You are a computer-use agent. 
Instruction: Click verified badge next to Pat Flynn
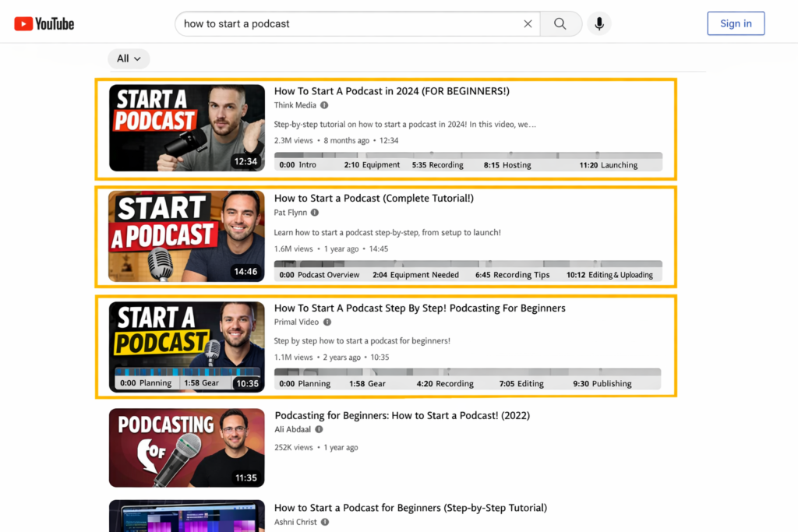315,213
